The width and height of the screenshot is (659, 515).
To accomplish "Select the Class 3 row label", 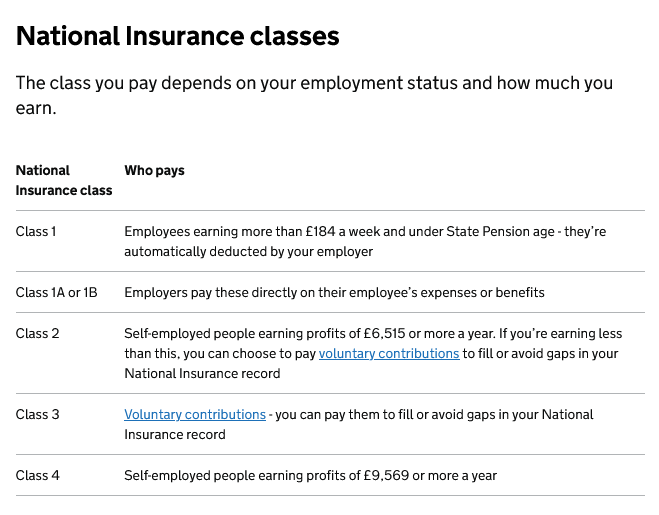I will pyautogui.click(x=37, y=415).
